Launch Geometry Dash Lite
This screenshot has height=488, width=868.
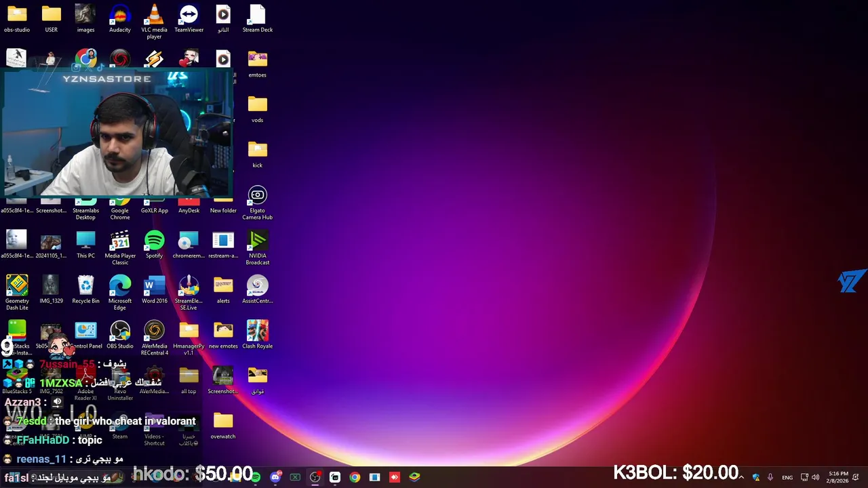tap(17, 293)
